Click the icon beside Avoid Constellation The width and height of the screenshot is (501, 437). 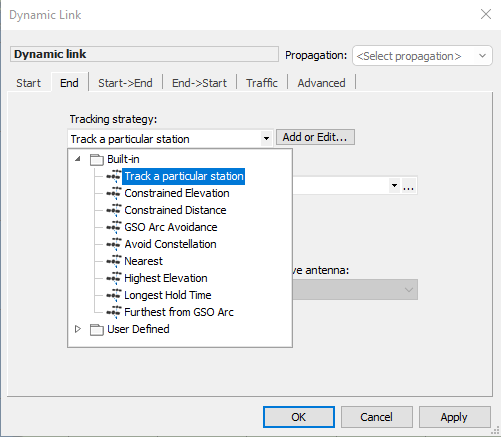click(114, 244)
